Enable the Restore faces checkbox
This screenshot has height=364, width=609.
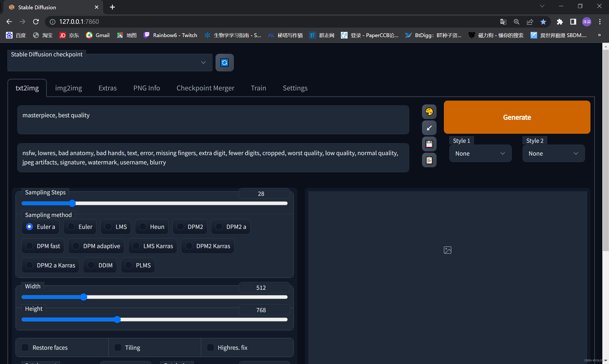click(25, 347)
